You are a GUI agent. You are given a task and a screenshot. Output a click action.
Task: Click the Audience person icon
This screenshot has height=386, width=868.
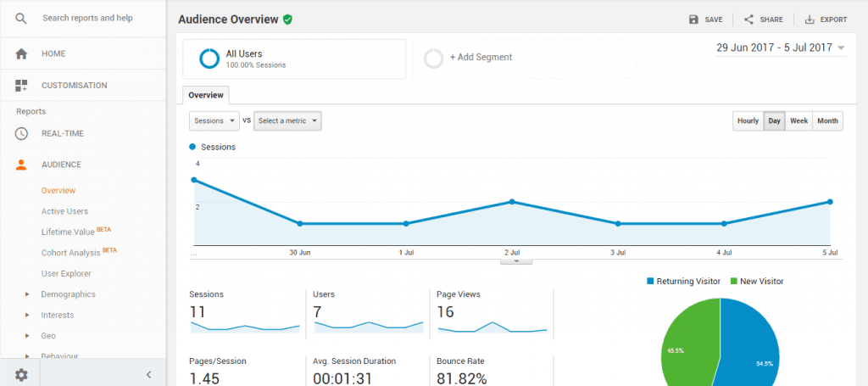(x=21, y=165)
